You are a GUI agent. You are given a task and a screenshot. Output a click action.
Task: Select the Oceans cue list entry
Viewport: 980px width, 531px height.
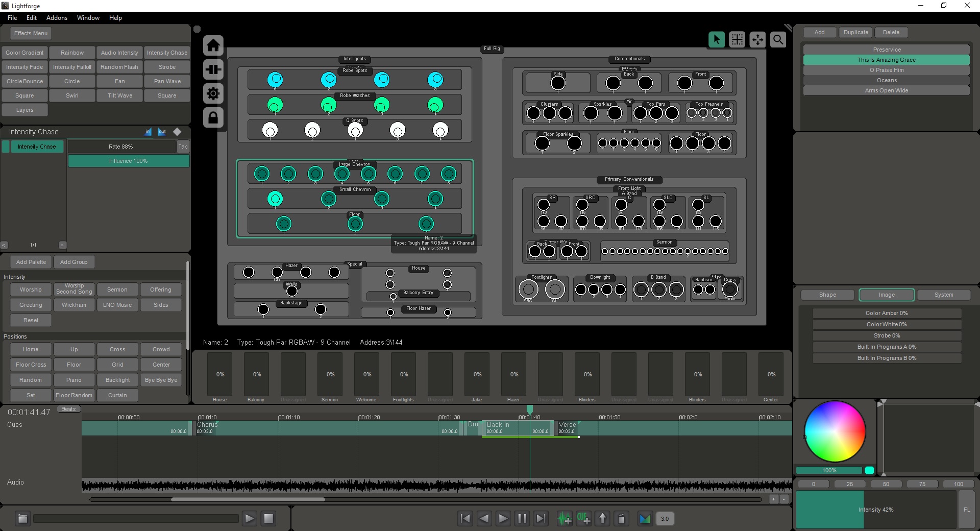[886, 80]
